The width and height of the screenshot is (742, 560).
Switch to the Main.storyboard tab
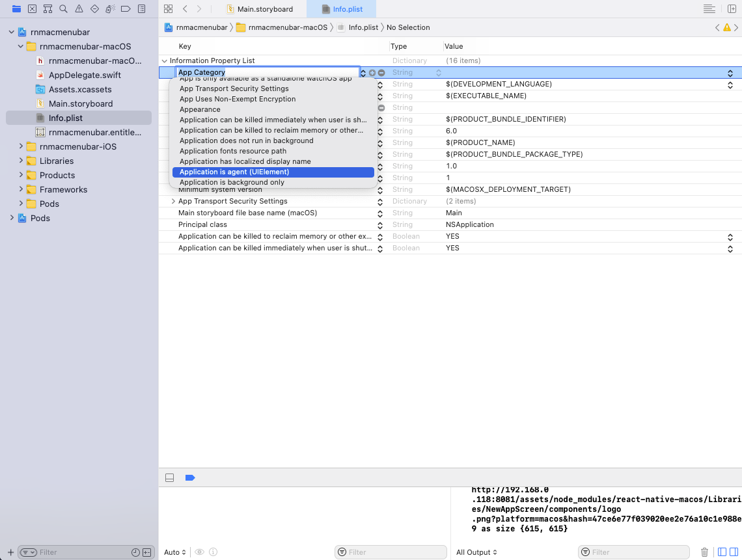(x=260, y=9)
